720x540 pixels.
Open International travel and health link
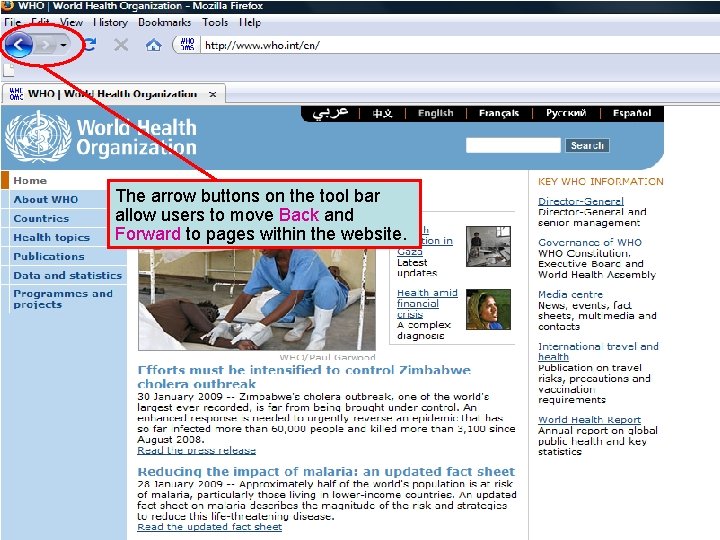(x=598, y=351)
